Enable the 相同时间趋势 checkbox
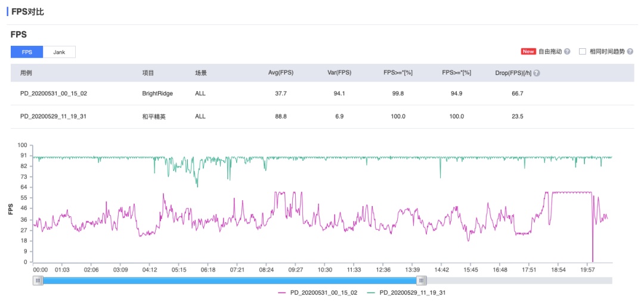The image size is (644, 302). coord(583,52)
